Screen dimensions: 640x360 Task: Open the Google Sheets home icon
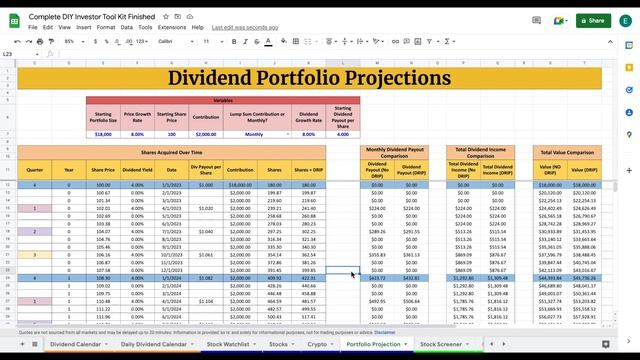coord(14,21)
